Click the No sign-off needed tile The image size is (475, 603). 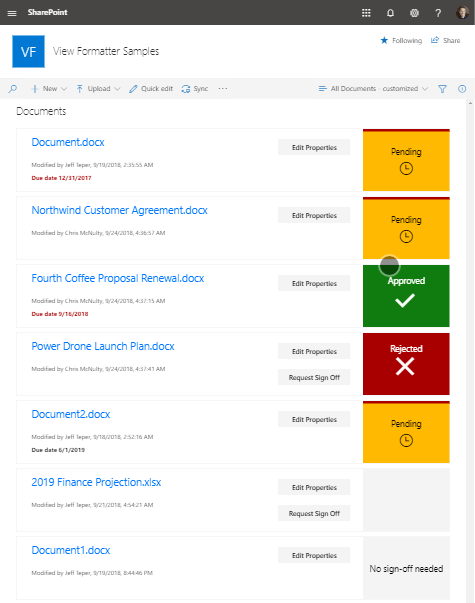[406, 568]
